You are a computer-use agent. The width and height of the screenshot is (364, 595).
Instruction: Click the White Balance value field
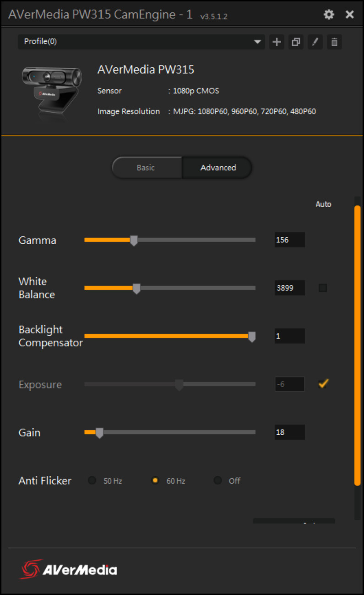point(289,288)
